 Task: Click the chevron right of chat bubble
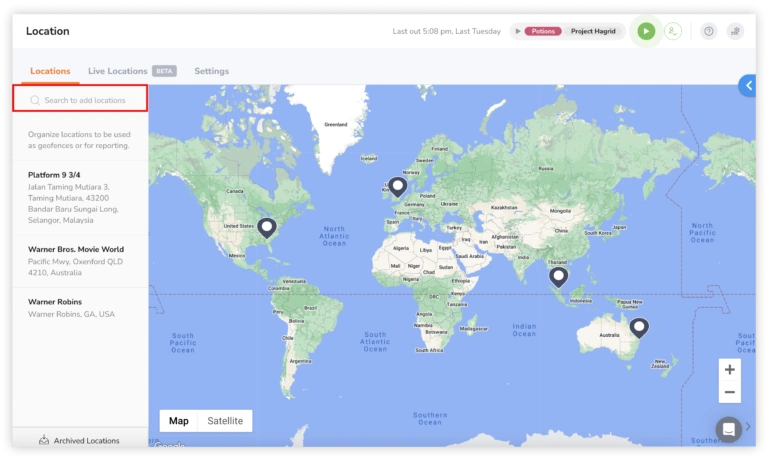tap(748, 427)
